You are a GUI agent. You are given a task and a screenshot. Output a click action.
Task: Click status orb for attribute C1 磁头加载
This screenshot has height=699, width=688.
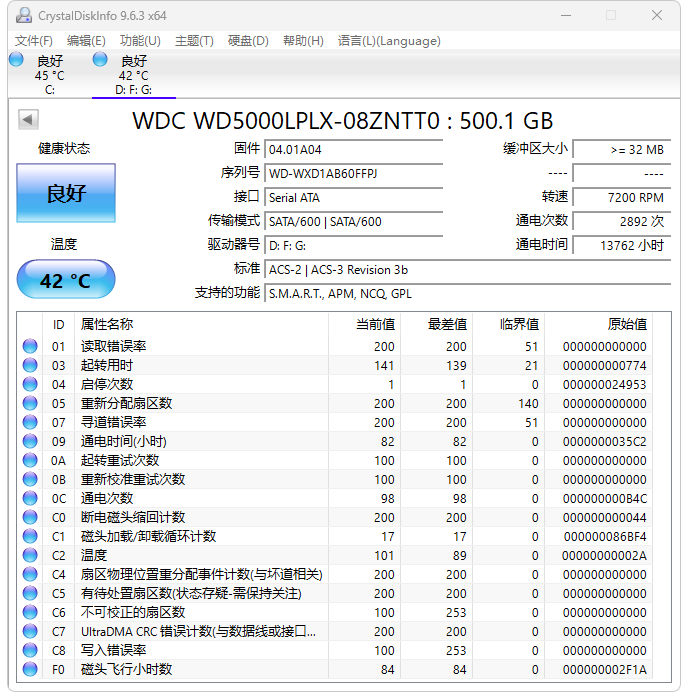pyautogui.click(x=30, y=536)
